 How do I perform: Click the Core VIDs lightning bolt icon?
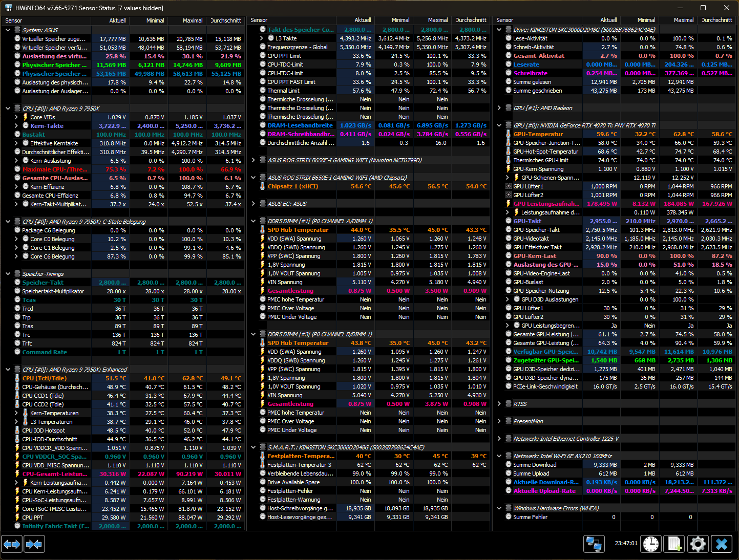26,117
